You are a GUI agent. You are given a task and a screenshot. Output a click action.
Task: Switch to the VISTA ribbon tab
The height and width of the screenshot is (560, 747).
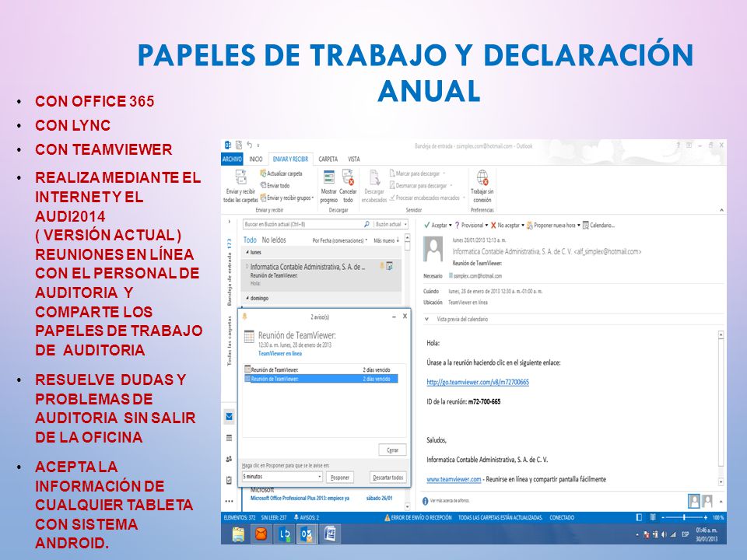click(x=354, y=159)
